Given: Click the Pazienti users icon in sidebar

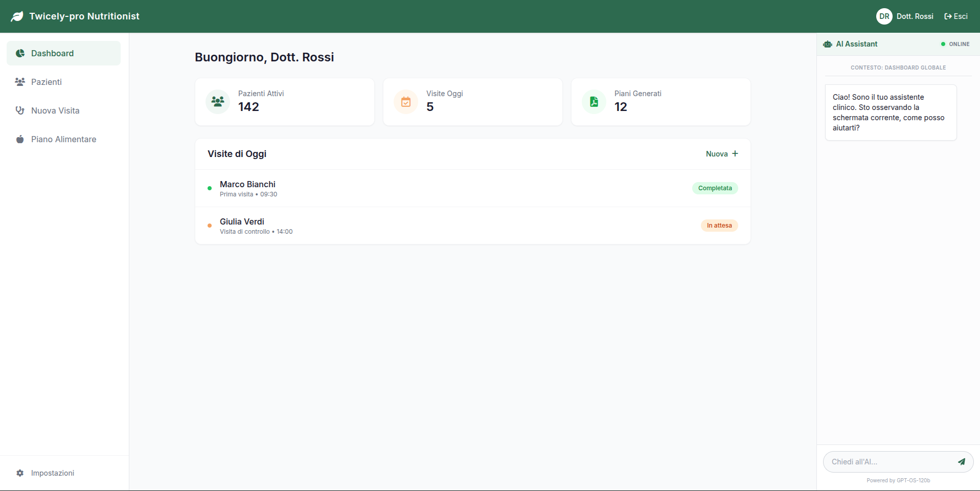Looking at the screenshot, I should point(19,82).
